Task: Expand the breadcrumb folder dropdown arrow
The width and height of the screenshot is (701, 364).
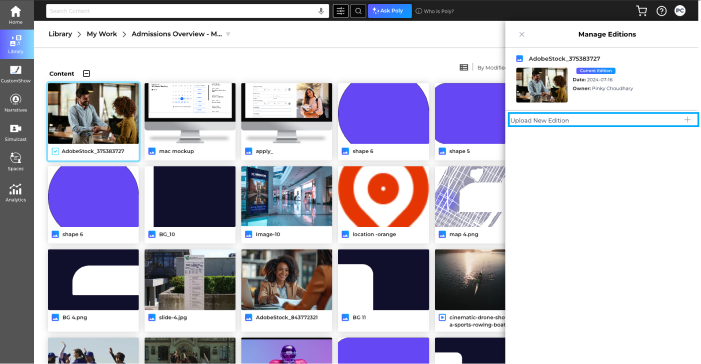Action: tap(228, 34)
